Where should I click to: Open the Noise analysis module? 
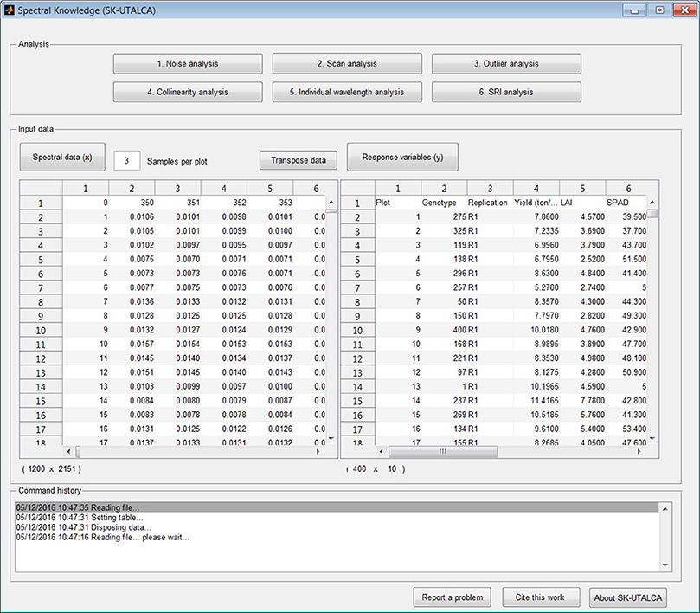coord(188,64)
